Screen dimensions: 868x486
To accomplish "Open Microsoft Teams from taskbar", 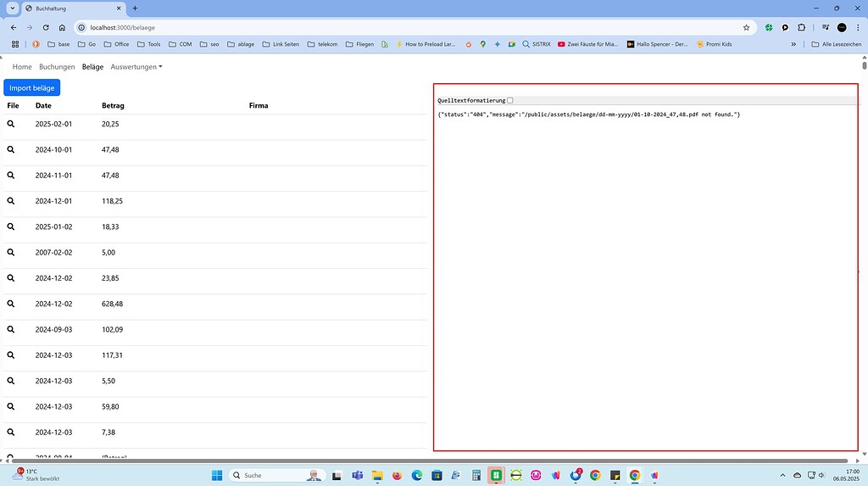I will pyautogui.click(x=358, y=475).
